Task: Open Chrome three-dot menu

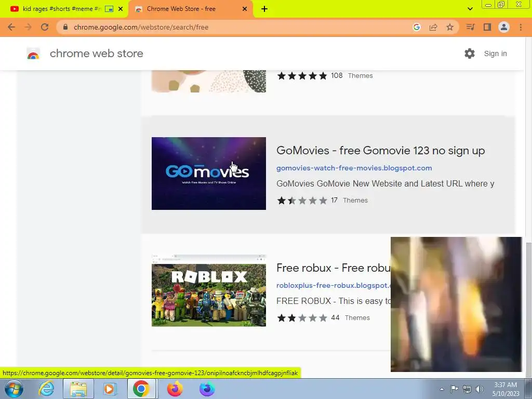Action: tap(521, 27)
